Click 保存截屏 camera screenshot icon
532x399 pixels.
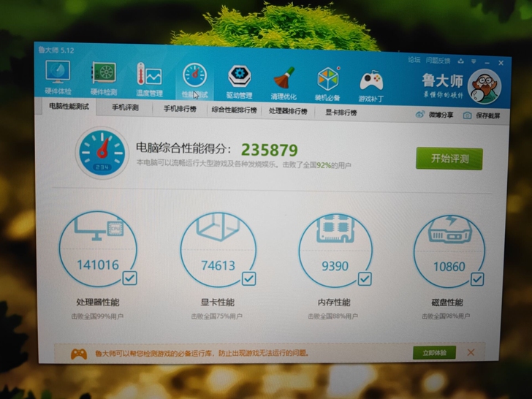[467, 115]
